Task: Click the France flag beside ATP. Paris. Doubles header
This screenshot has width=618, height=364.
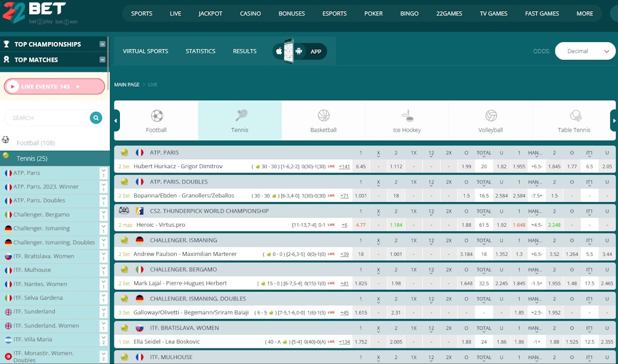Action: click(139, 182)
